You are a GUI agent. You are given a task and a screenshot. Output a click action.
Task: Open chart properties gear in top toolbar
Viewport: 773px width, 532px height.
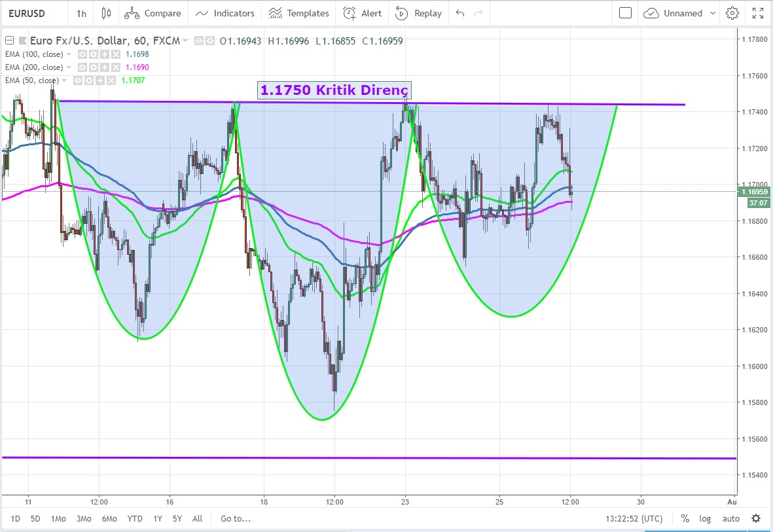pos(732,13)
